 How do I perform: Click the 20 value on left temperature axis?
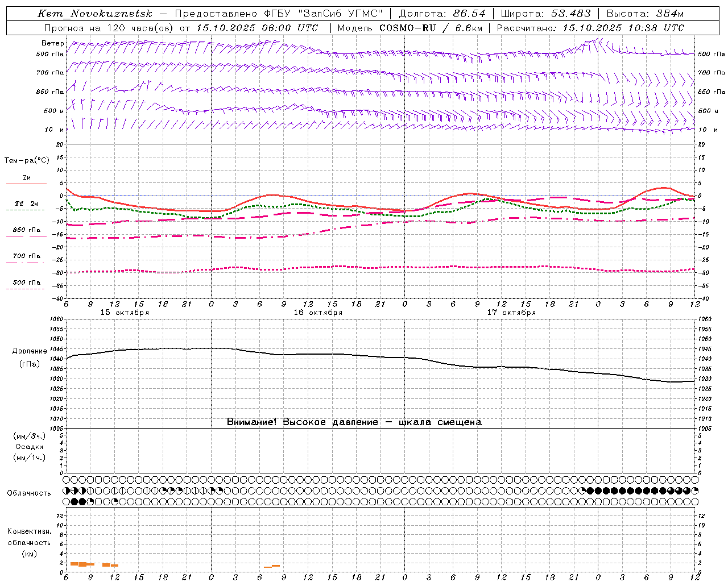pyautogui.click(x=60, y=144)
